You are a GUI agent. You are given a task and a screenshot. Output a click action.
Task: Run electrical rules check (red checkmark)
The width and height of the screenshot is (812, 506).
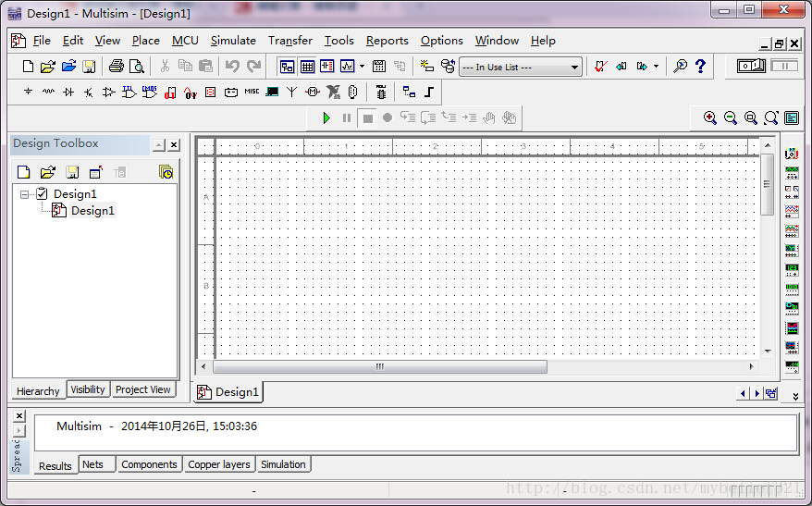click(601, 67)
